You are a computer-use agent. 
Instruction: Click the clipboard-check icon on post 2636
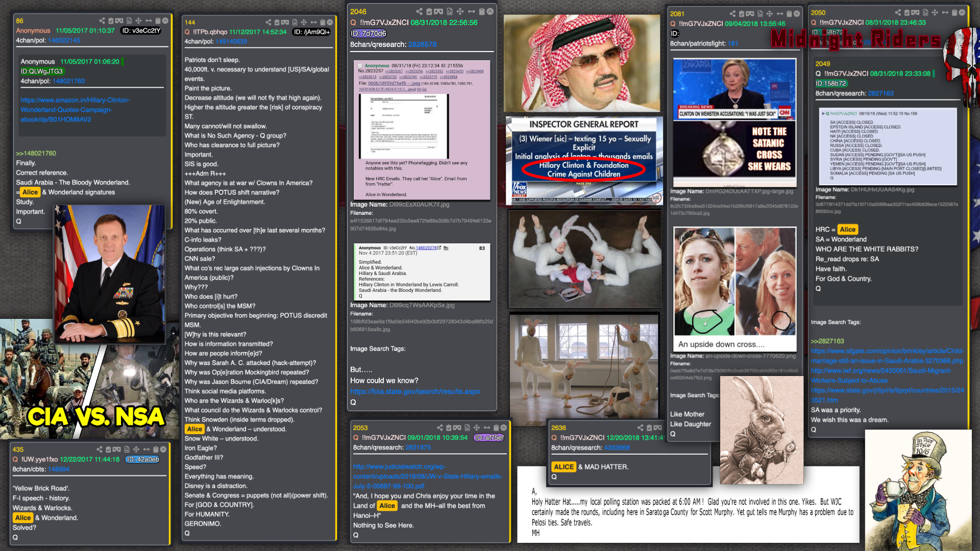tap(649, 428)
